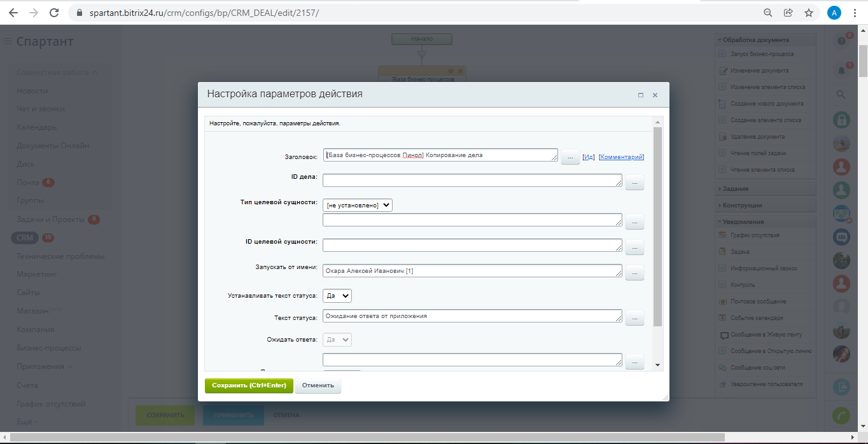
Task: Go back using the browser back arrow
Action: [13, 13]
